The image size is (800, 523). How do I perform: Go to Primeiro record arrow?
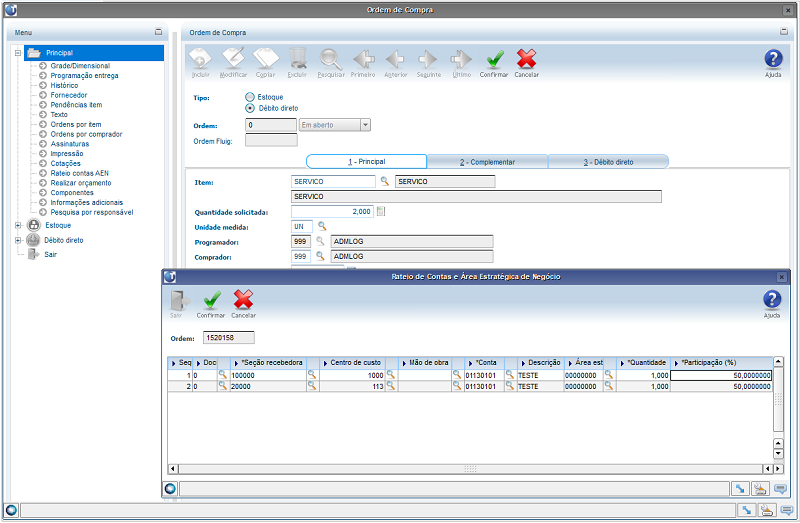[x=363, y=59]
